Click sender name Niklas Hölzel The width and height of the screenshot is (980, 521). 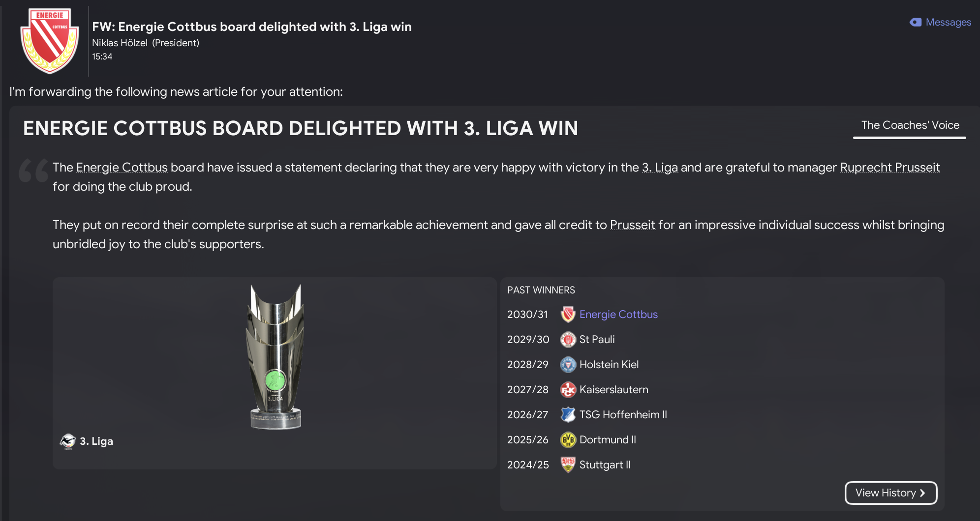point(120,43)
